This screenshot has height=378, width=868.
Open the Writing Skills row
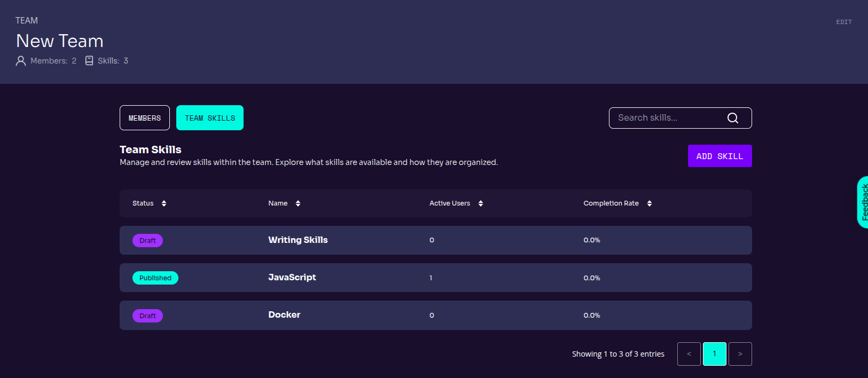click(298, 240)
